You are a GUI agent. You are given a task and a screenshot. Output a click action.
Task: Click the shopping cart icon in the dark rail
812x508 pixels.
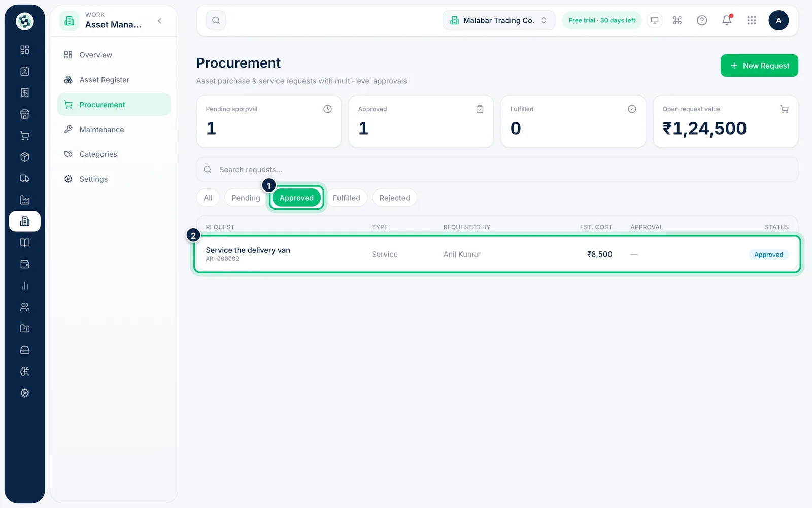pyautogui.click(x=24, y=136)
